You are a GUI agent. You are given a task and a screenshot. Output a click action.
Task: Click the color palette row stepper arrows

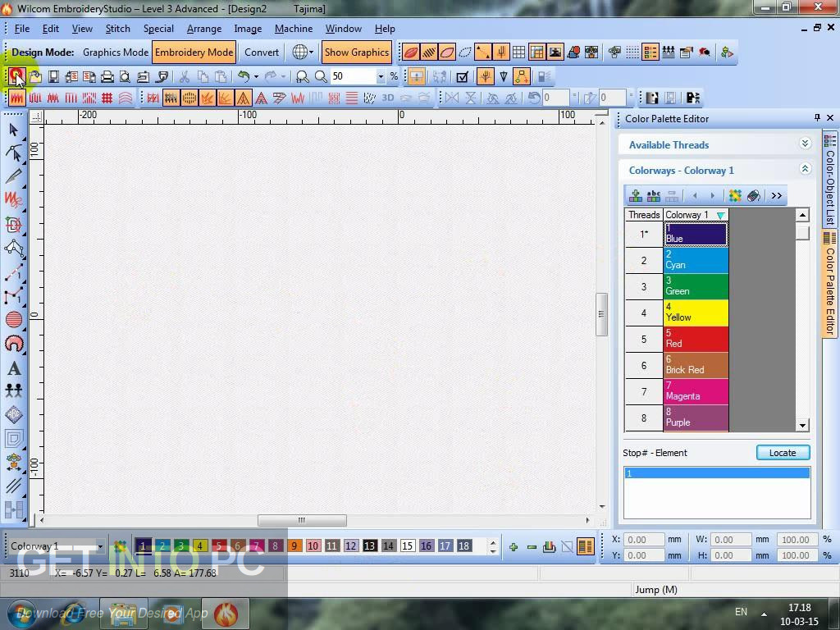click(x=493, y=546)
